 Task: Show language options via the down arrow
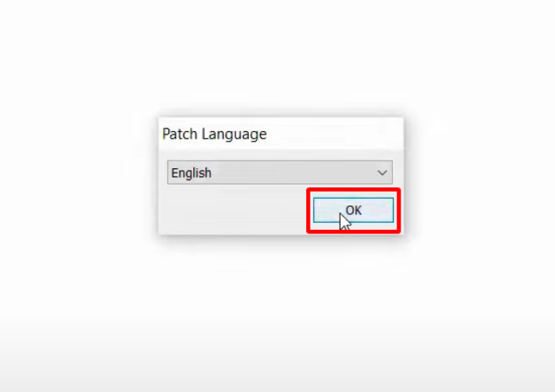382,173
